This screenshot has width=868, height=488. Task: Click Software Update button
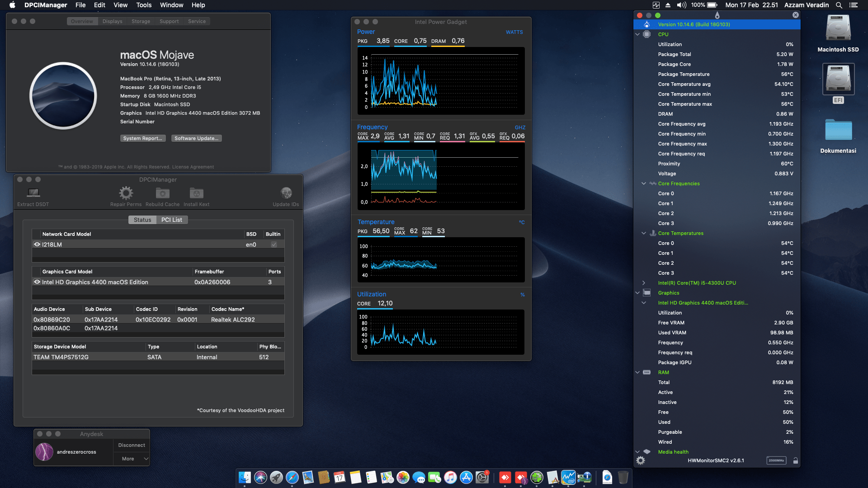tap(196, 138)
